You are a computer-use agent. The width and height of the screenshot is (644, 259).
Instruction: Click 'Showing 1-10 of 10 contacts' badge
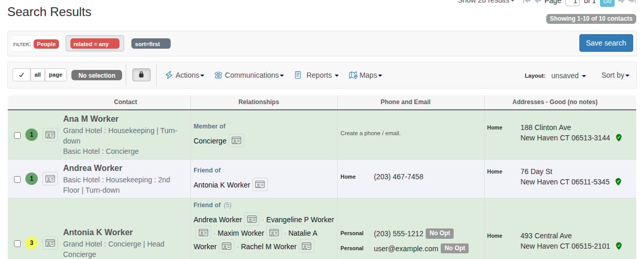(591, 19)
